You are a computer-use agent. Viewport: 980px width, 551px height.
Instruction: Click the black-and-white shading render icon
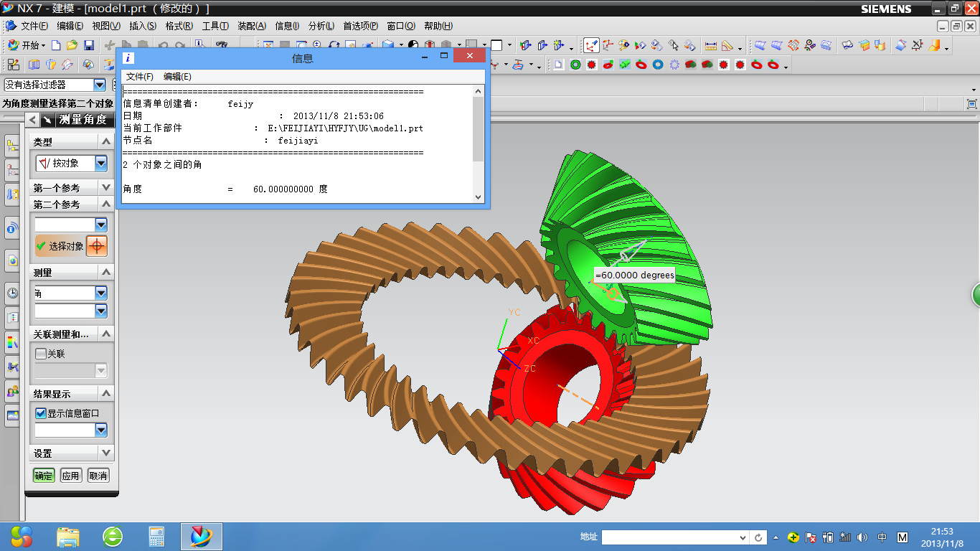(x=413, y=45)
